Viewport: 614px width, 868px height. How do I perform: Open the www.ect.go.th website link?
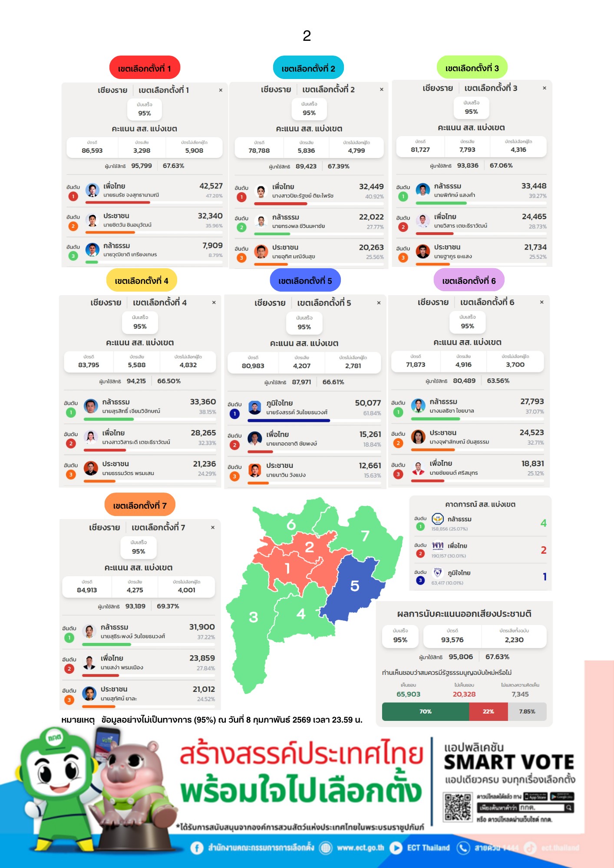click(x=360, y=848)
